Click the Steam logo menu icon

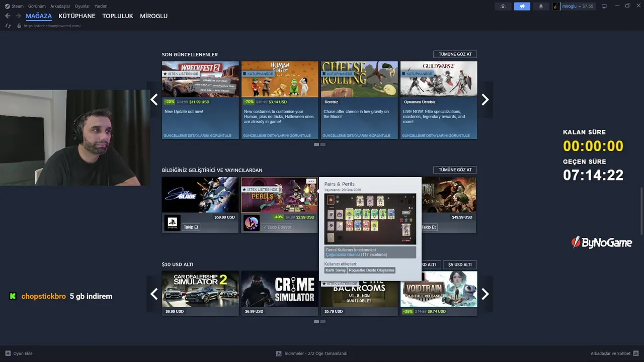[x=7, y=7]
